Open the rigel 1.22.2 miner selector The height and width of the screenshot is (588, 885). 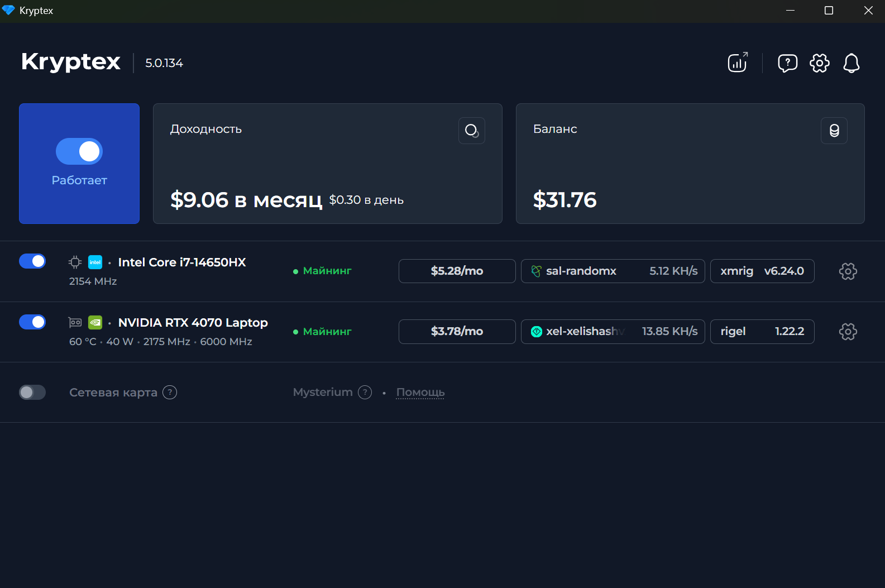tap(762, 332)
